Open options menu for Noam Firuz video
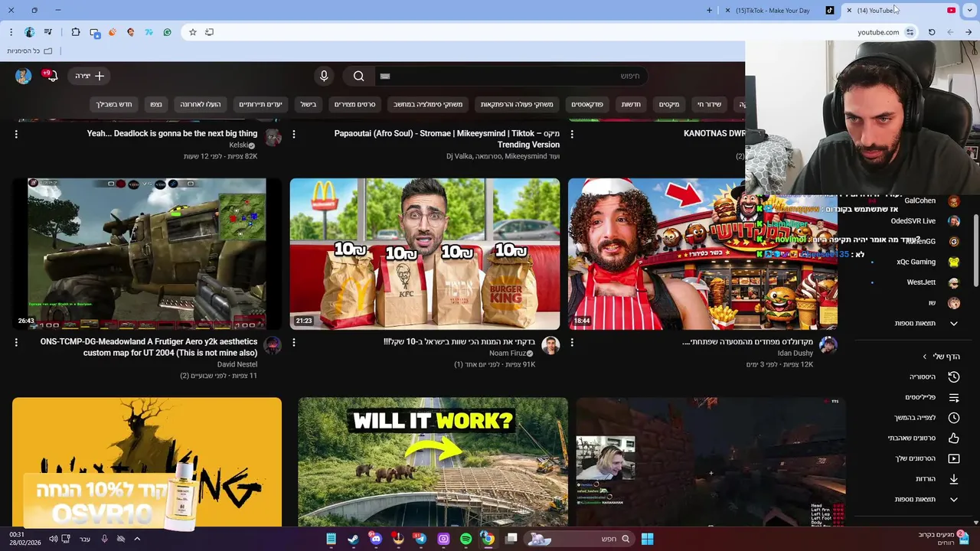This screenshot has width=980, height=551. pos(294,343)
